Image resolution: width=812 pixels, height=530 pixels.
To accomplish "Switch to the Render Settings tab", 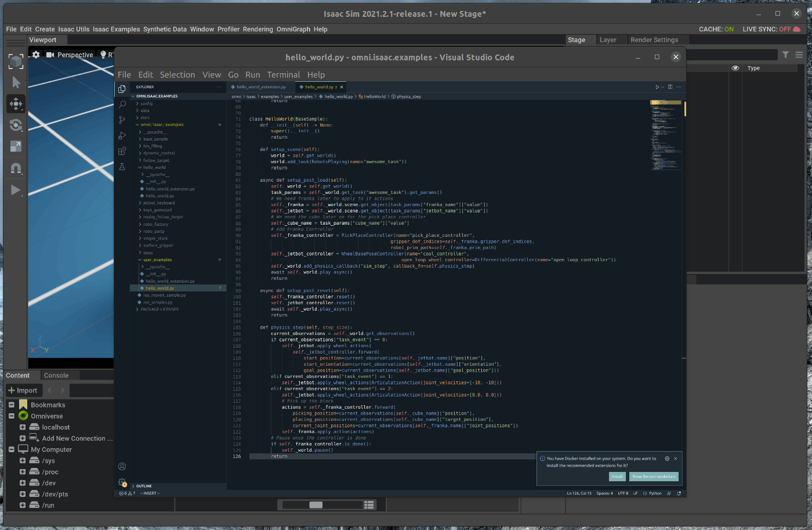I will (x=654, y=40).
